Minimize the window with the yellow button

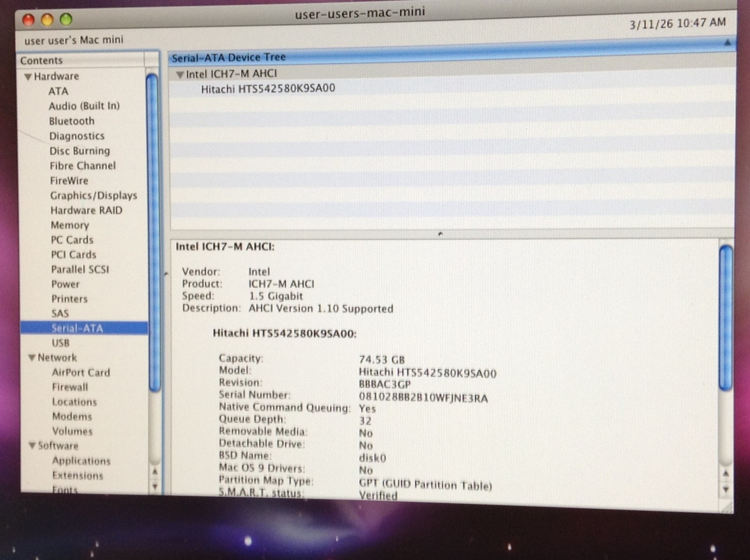(x=47, y=20)
